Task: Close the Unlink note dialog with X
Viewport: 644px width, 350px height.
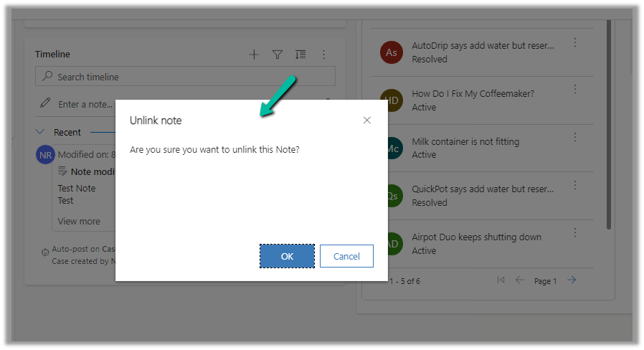Action: (x=366, y=120)
